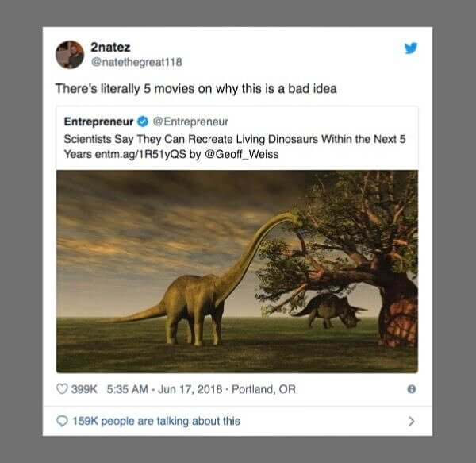Click the blue Twitter bird logo
The height and width of the screenshot is (463, 476).
click(x=411, y=48)
